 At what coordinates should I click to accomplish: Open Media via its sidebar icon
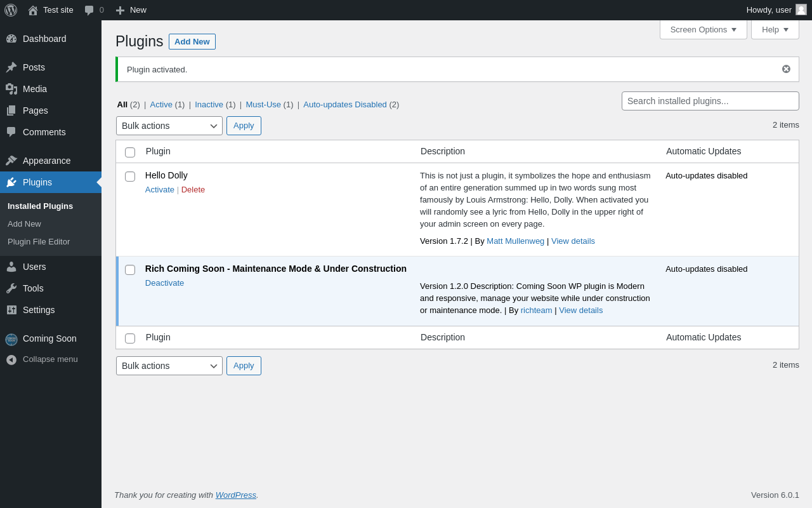point(11,89)
